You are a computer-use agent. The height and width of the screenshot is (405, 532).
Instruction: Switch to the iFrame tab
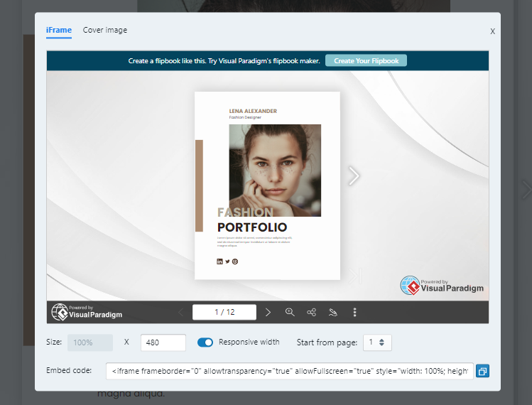pos(59,31)
